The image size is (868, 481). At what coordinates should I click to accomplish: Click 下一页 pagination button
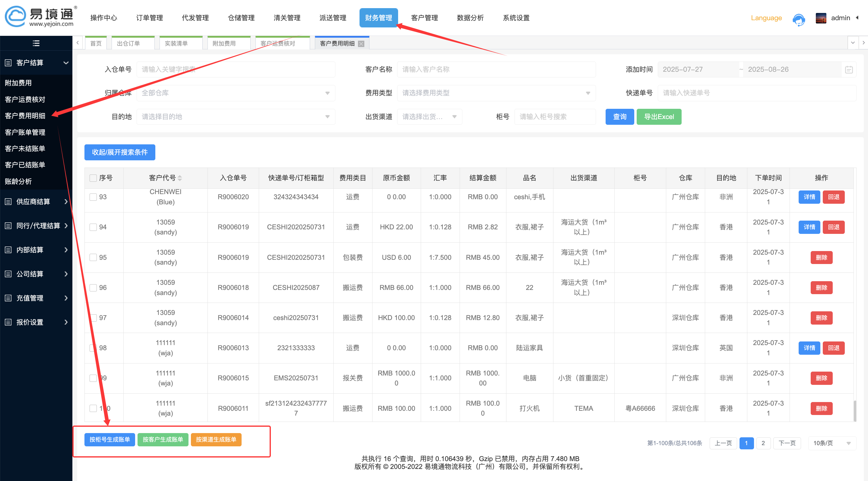[x=787, y=443]
